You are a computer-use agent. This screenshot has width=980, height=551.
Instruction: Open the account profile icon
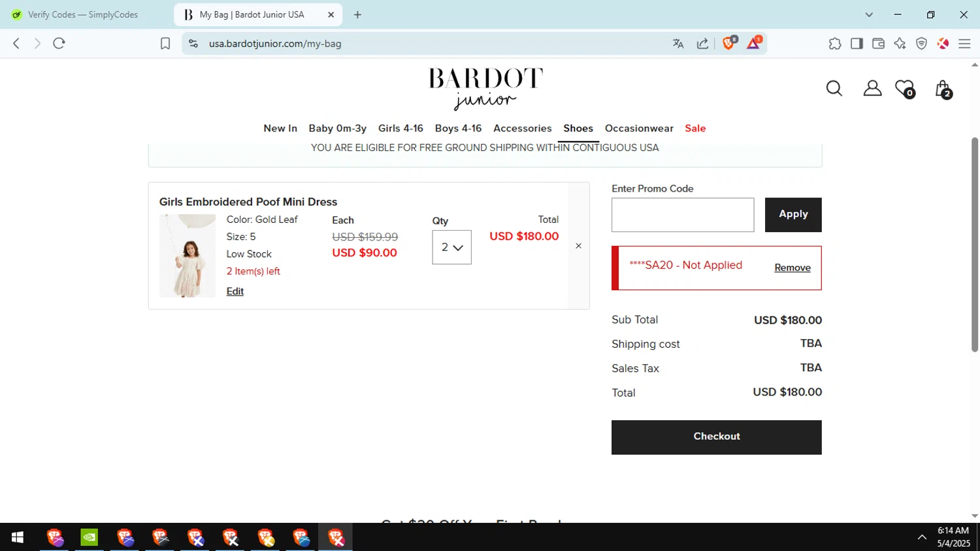point(872,88)
